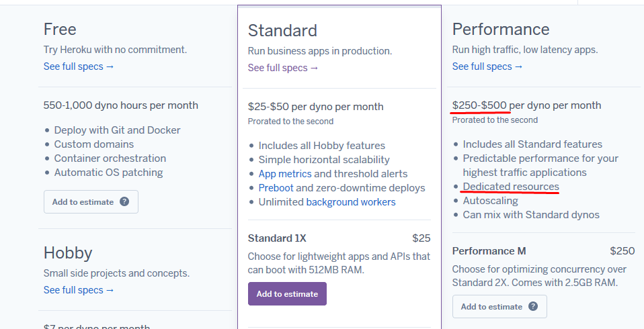The image size is (644, 329).
Task: View full specs for the Performance plan
Action: [487, 66]
